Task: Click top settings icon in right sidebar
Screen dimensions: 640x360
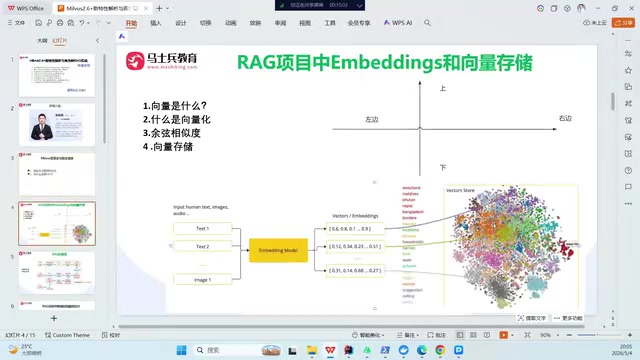Action: 628,54
